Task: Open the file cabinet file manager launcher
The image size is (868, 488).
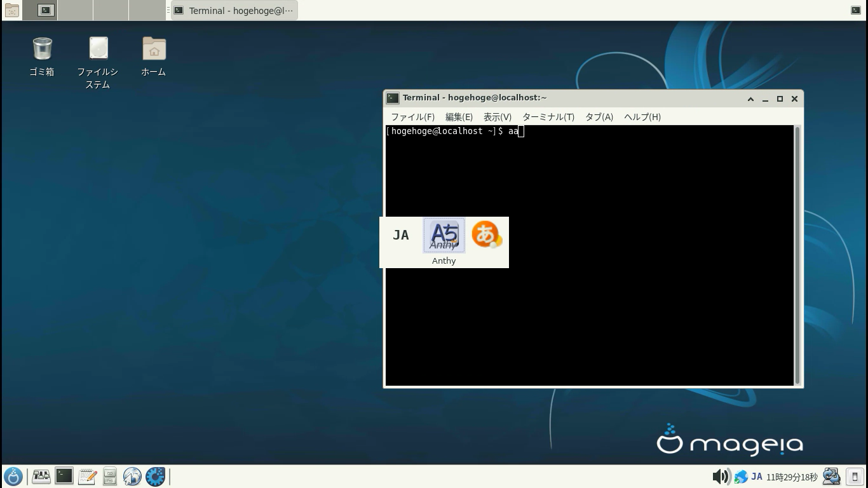Action: coord(109,476)
